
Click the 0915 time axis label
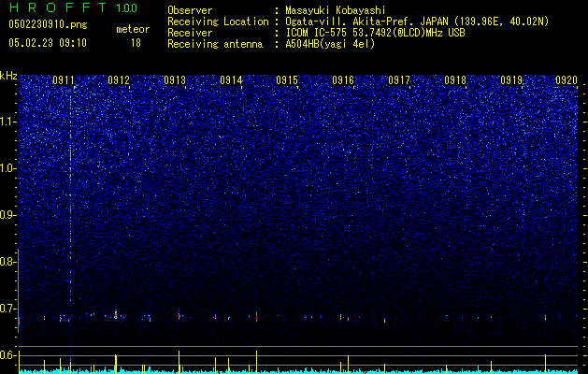[287, 80]
